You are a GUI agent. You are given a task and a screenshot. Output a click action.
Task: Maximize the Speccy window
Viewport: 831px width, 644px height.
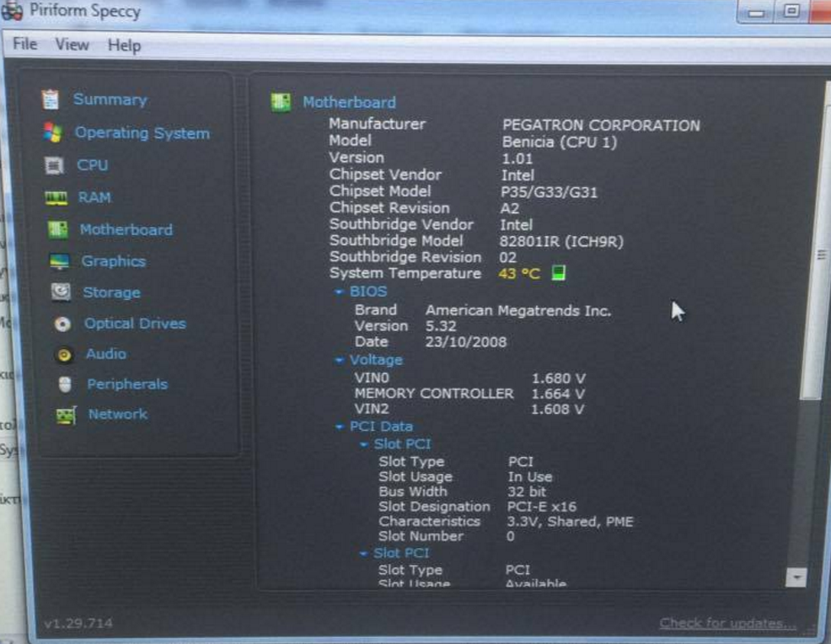point(791,11)
